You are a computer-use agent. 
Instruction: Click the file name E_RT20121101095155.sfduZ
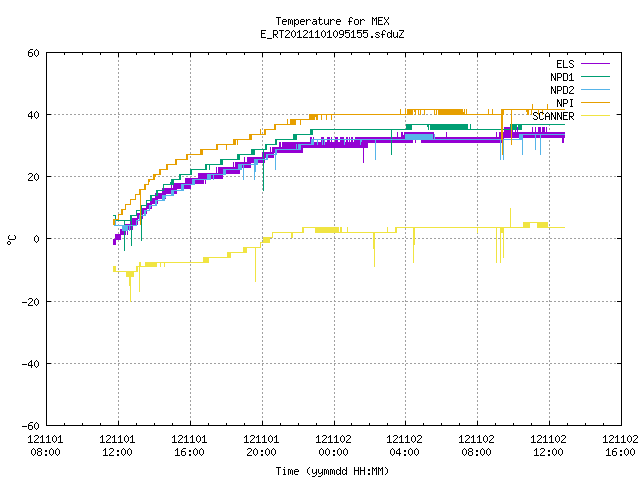[332, 34]
